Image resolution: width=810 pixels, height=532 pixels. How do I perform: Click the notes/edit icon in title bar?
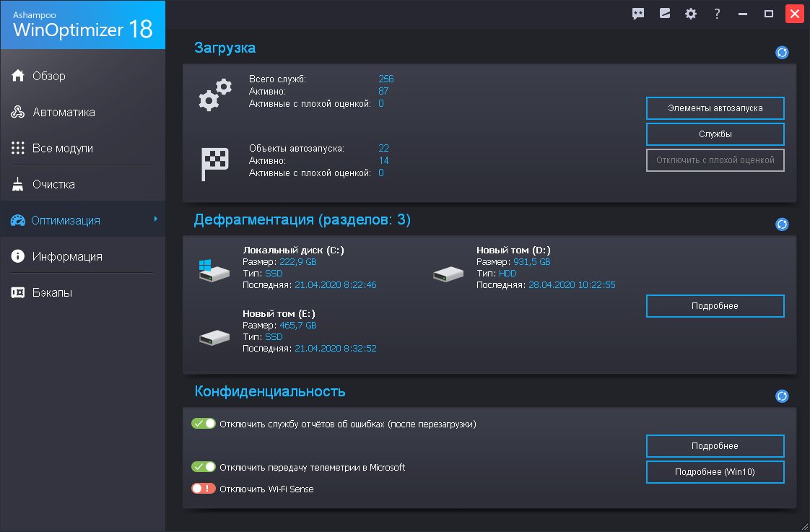(665, 14)
